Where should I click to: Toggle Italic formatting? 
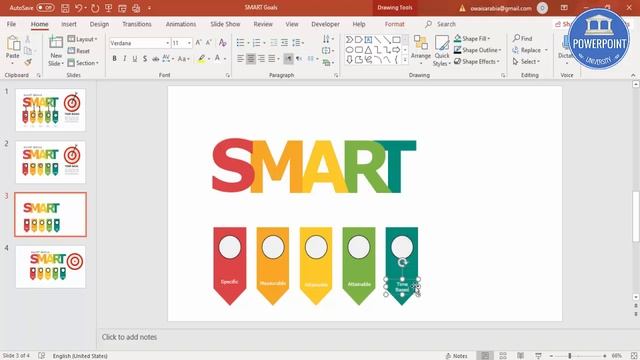tap(124, 59)
